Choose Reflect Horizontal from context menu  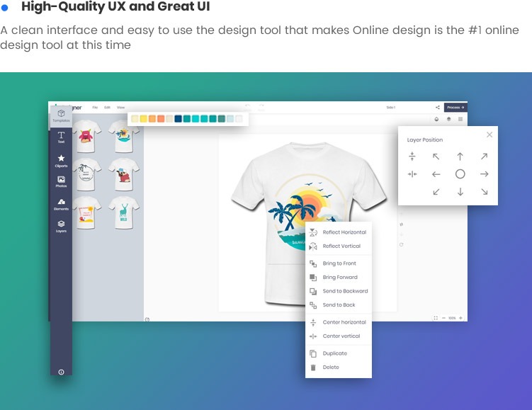[x=344, y=232]
